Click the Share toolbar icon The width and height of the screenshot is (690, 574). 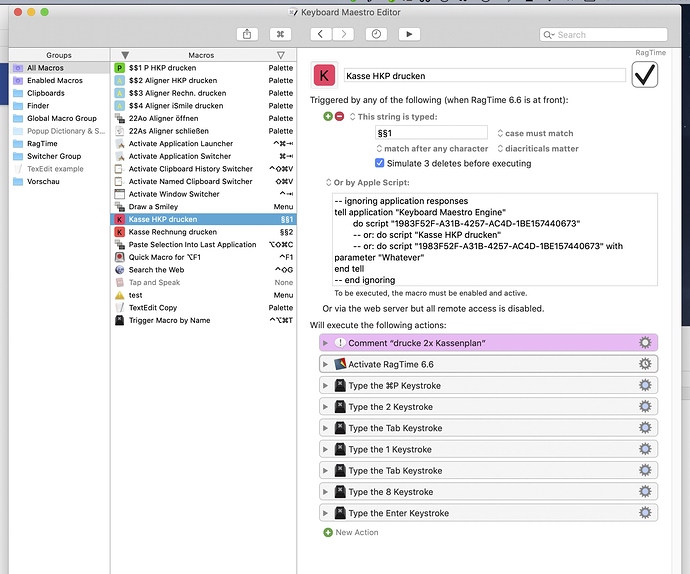pos(247,34)
